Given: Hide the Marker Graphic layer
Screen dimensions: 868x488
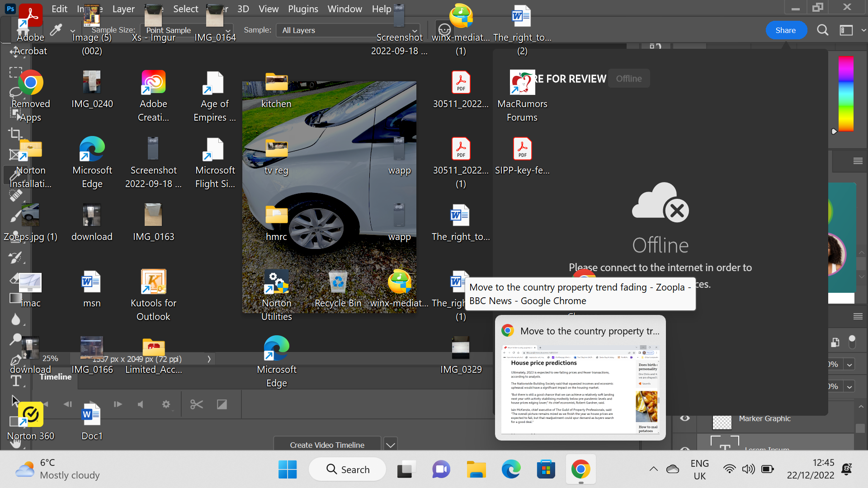Looking at the screenshot, I should [x=685, y=418].
